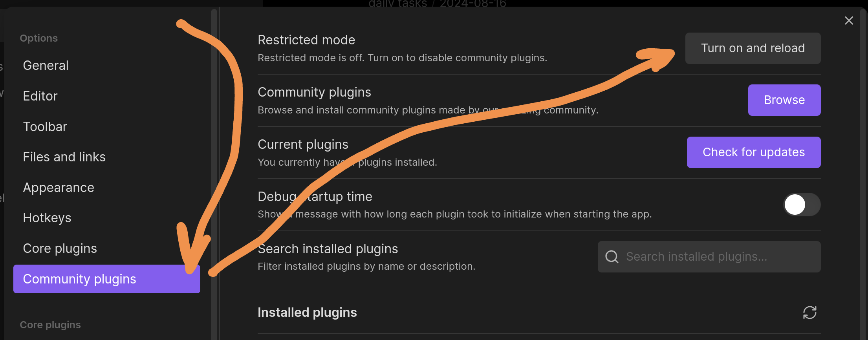
Task: Switch to the Editor settings tab
Action: coord(40,96)
